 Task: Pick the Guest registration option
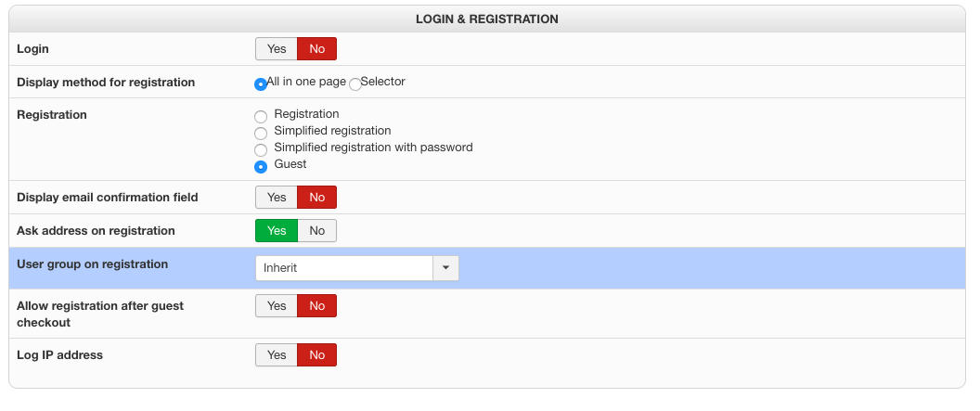click(x=261, y=167)
